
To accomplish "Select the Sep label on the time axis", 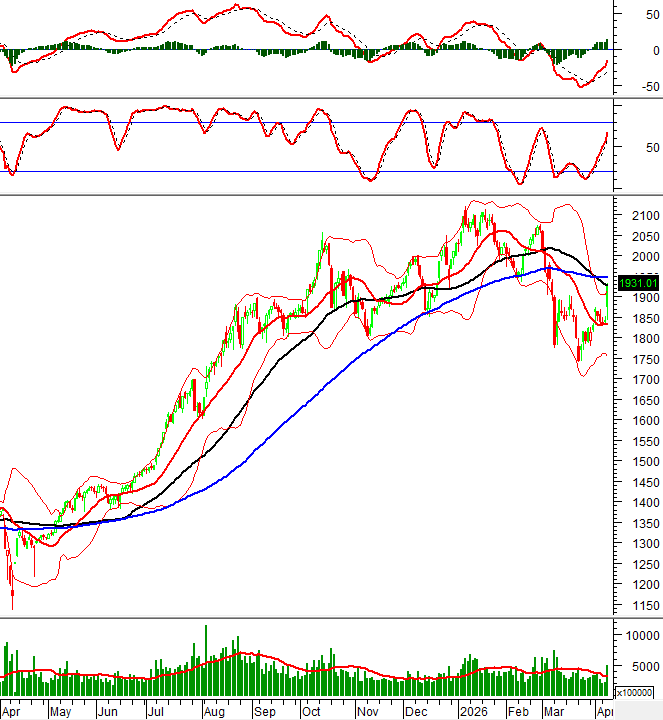I will [x=264, y=712].
